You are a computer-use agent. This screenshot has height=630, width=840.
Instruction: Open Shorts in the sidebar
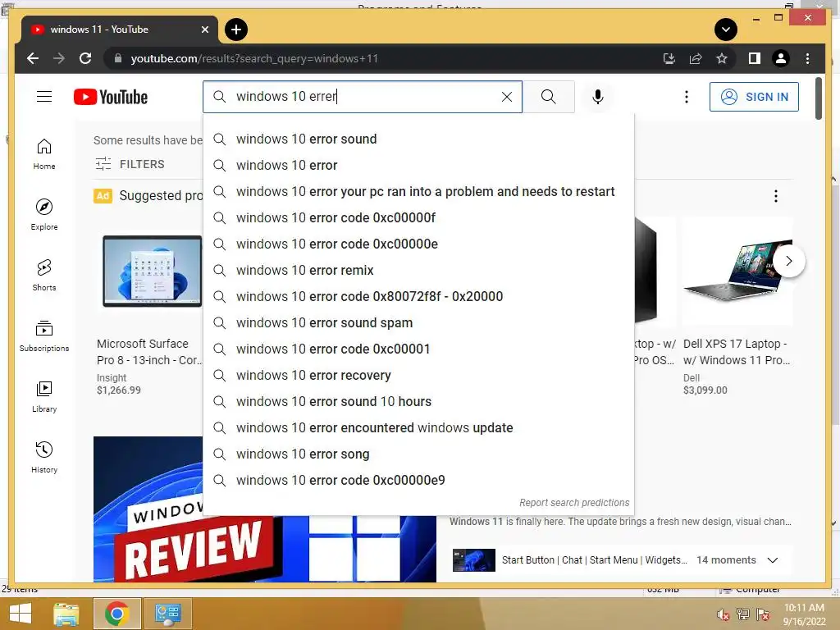44,276
